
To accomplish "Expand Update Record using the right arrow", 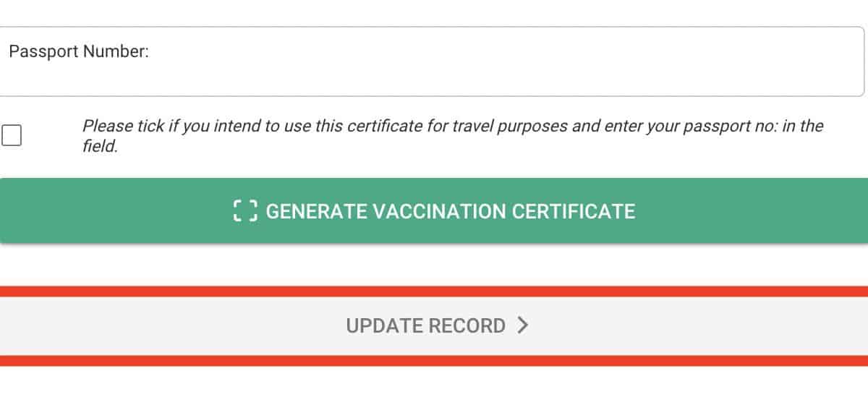I will click(x=524, y=325).
